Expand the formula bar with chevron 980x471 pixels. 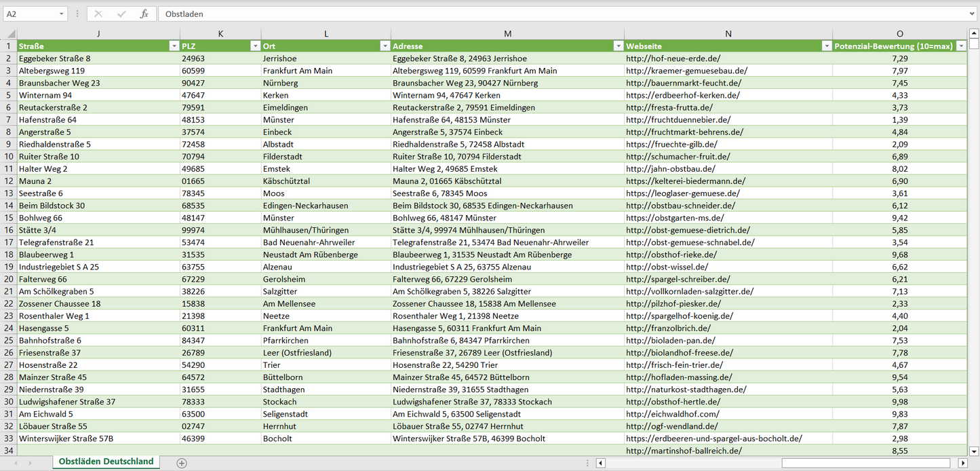[973, 14]
